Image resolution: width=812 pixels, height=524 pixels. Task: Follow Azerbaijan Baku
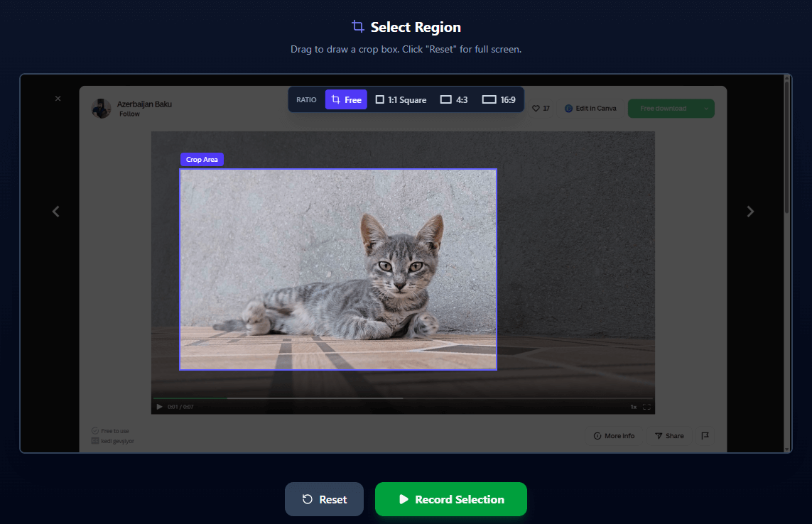point(129,114)
